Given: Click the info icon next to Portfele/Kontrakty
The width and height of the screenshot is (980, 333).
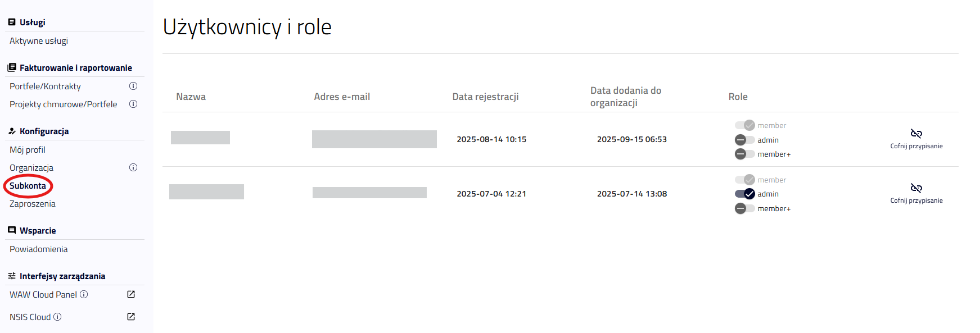Looking at the screenshot, I should pos(133,86).
